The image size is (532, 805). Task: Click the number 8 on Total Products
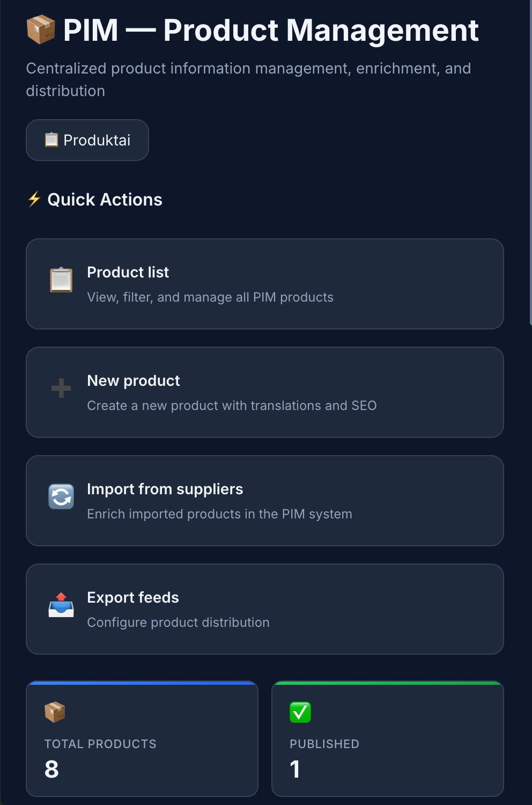51,770
